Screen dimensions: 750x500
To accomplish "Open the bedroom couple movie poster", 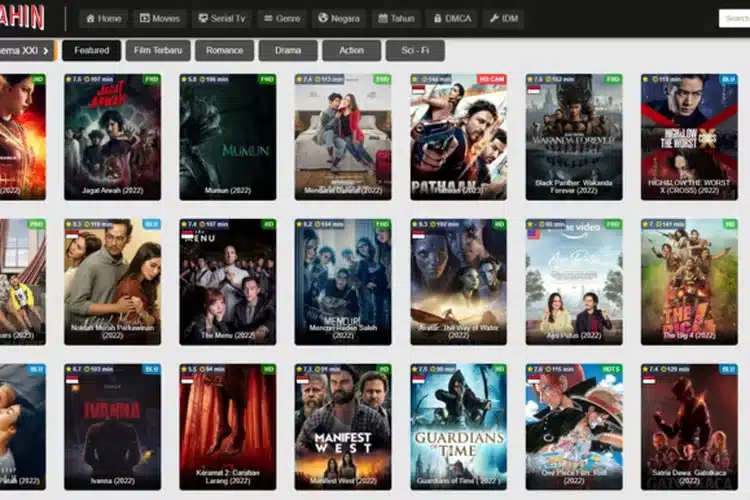I will (x=343, y=137).
